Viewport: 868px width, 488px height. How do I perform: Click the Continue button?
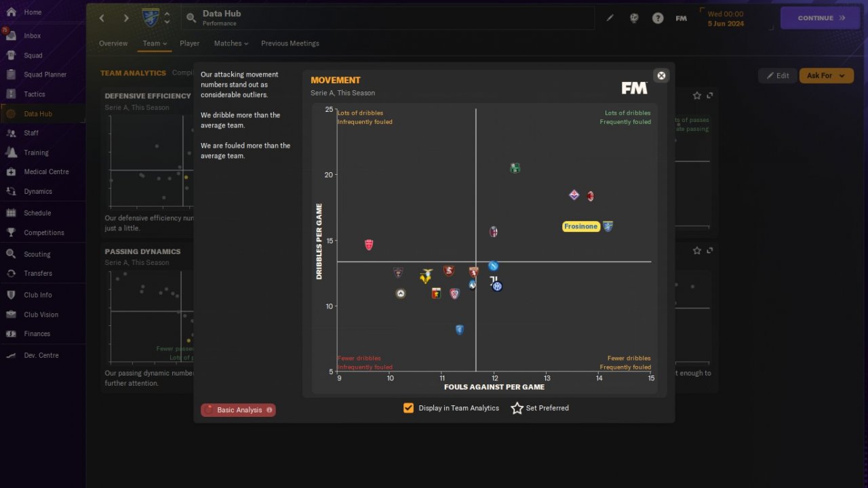click(x=821, y=18)
